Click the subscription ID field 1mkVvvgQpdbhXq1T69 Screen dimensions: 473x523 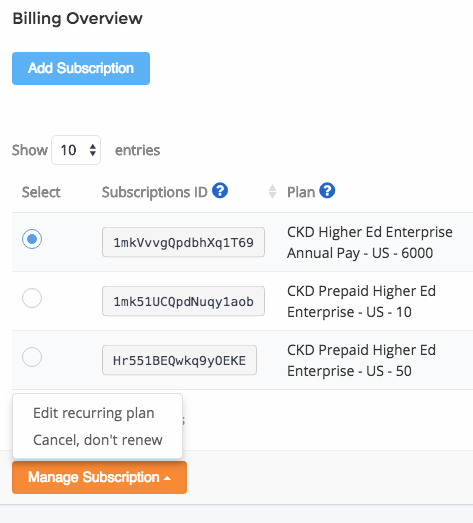coord(183,242)
